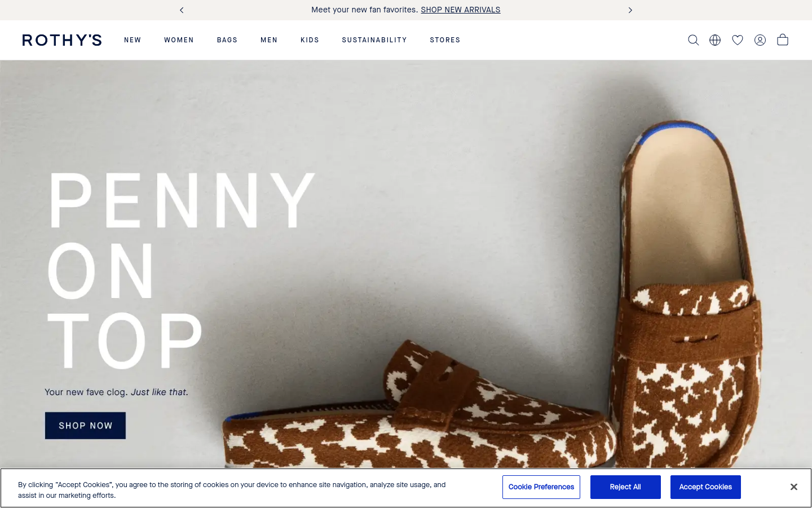Viewport: 812px width, 508px height.
Task: Click the upright penny clog shoe image
Action: click(x=688, y=294)
